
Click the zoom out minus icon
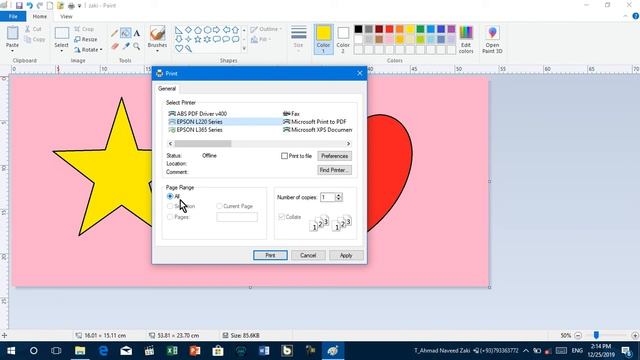click(578, 336)
